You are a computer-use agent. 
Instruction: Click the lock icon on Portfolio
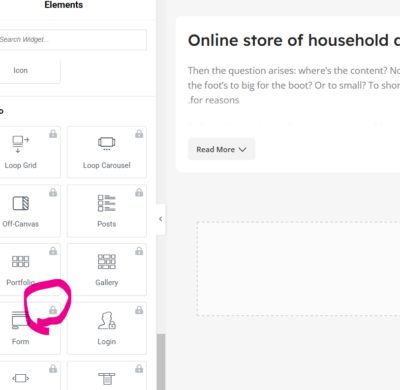pyautogui.click(x=53, y=251)
